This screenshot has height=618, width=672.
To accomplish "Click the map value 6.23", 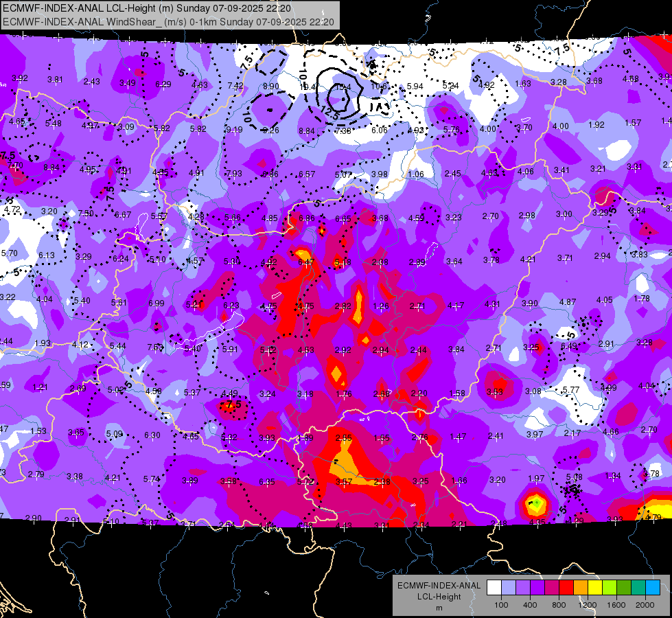I will (231, 306).
